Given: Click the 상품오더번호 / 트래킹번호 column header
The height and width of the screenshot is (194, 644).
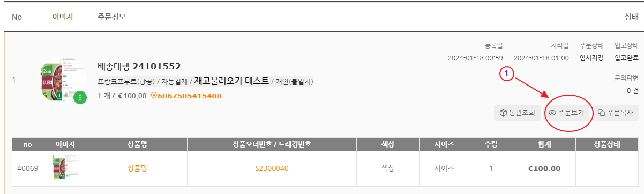Looking at the screenshot, I should coord(272,144).
